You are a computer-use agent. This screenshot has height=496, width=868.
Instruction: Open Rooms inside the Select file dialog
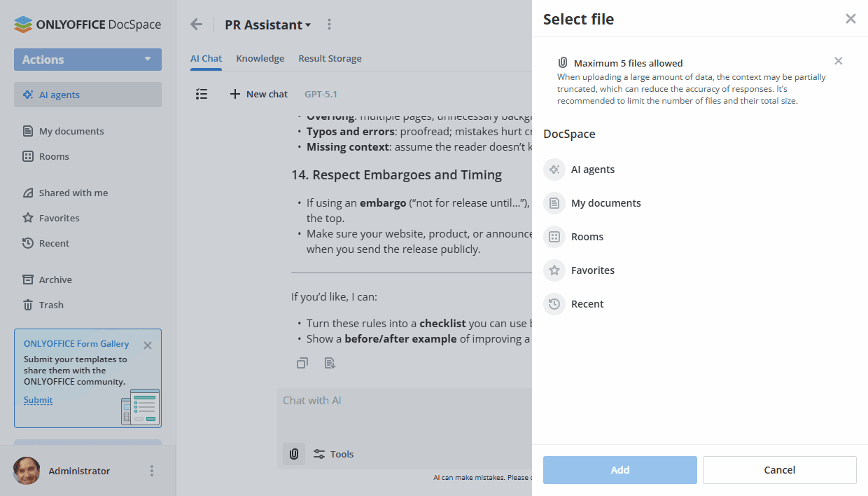pyautogui.click(x=588, y=236)
